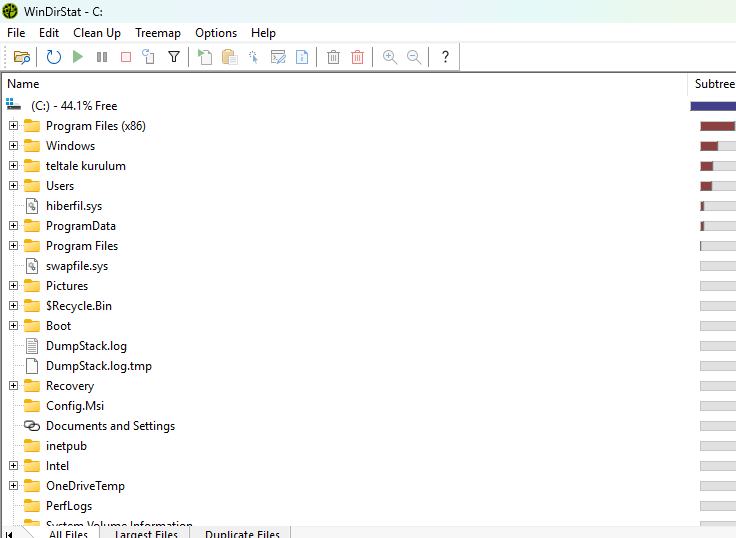Expand the ProgramData folder node

tap(14, 225)
